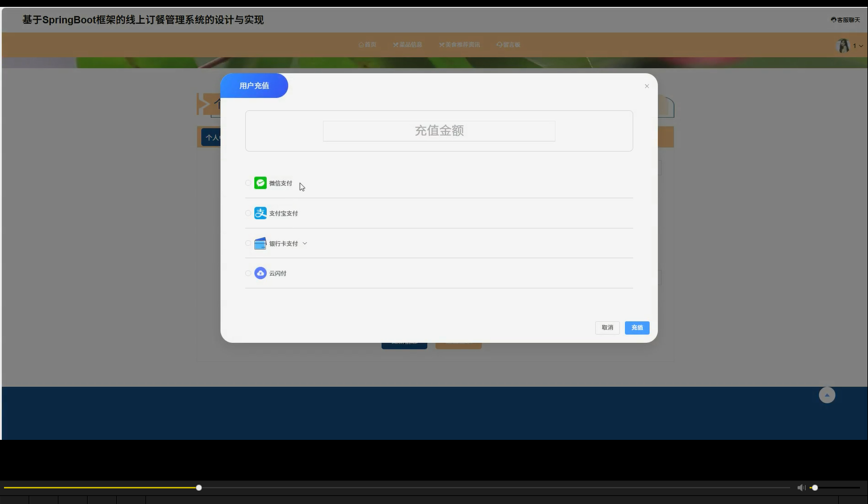This screenshot has width=868, height=504.
Task: Click the bank card payment icon
Action: point(260,243)
